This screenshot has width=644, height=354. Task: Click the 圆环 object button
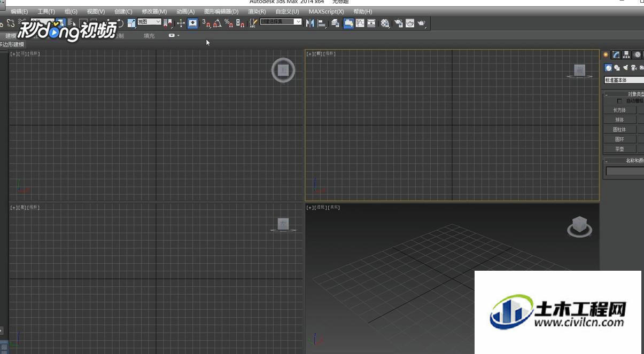click(x=619, y=139)
